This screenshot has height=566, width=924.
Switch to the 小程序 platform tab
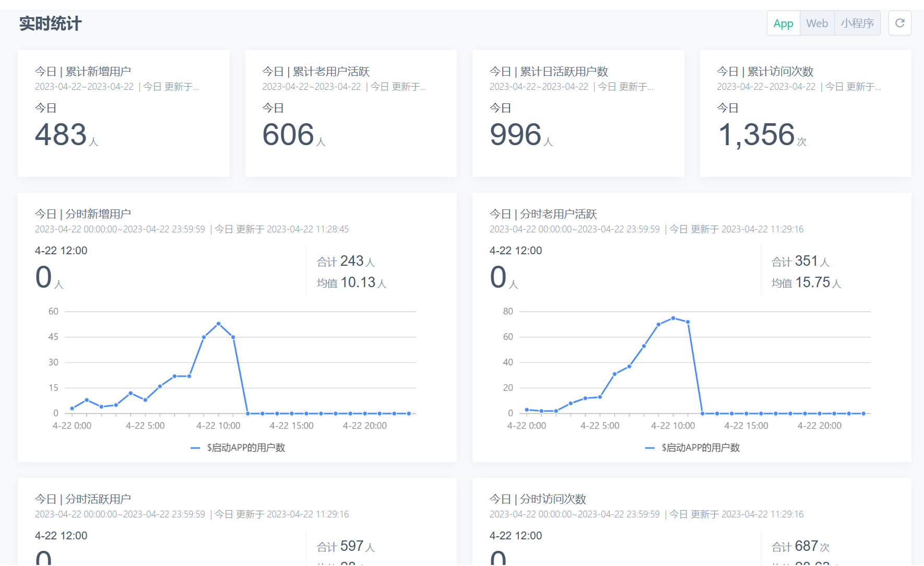[857, 23]
